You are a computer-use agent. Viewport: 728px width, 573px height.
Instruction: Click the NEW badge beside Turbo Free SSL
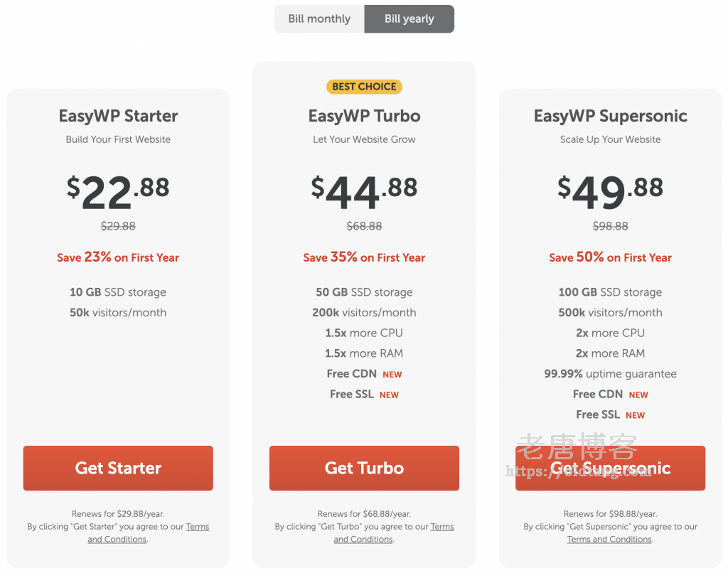(389, 395)
